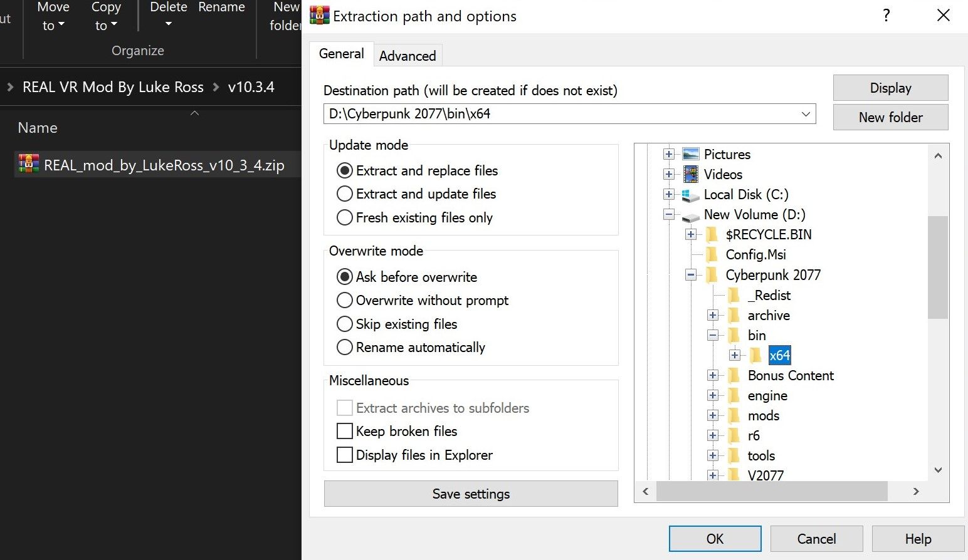Click the New Volume (D:) drive icon
This screenshot has height=560, width=968.
[690, 215]
